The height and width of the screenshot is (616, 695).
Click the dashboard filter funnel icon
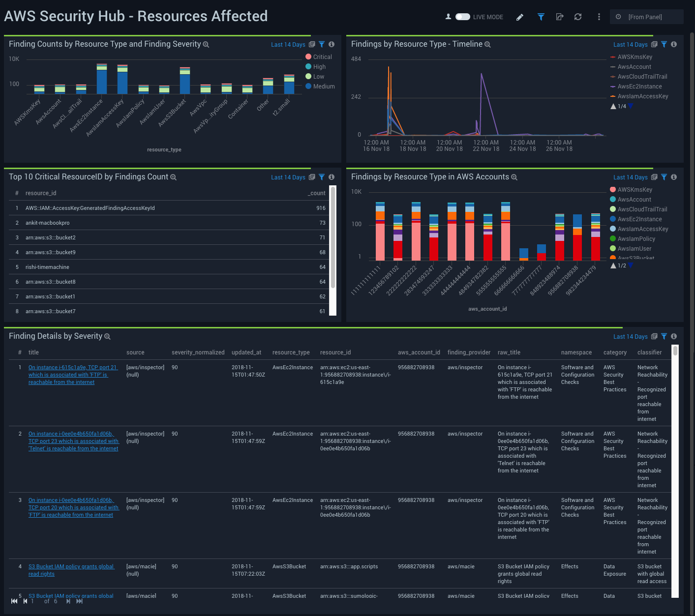541,17
